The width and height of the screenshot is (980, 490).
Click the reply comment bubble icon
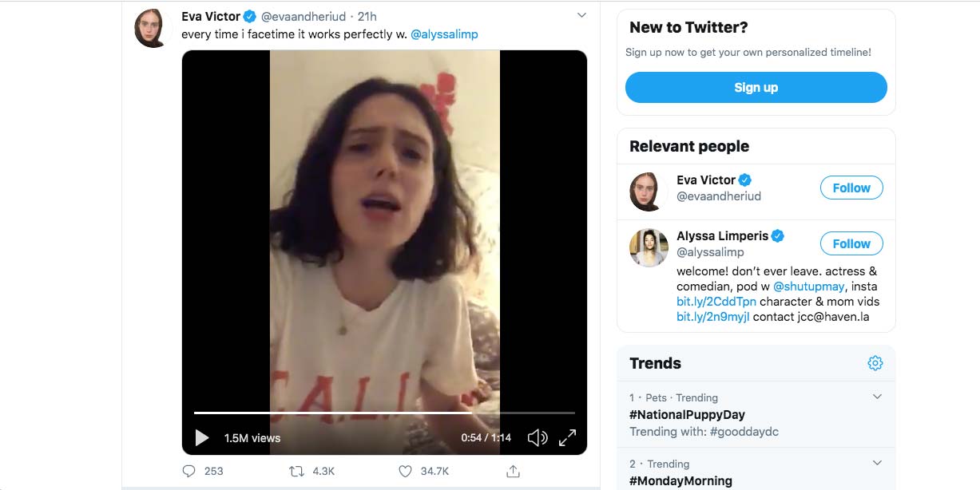tap(189, 471)
